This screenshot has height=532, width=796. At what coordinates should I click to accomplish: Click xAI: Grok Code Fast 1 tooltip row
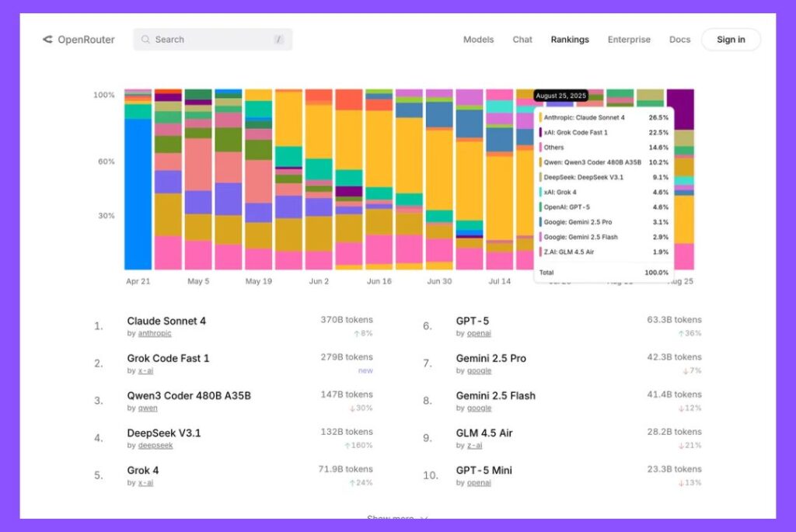pos(603,132)
